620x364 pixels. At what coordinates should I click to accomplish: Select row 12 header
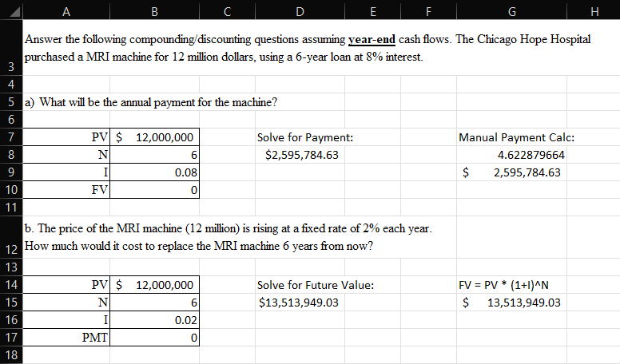tap(11, 237)
